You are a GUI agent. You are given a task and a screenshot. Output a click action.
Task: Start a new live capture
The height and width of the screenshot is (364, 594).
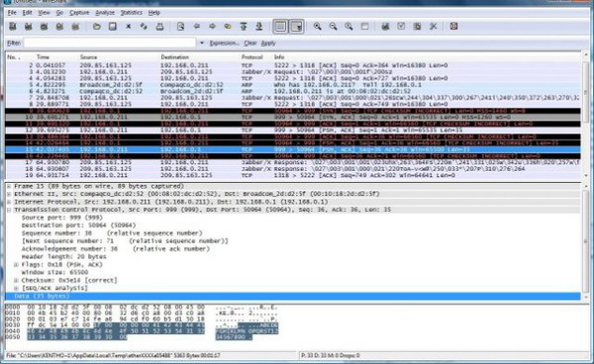tap(44, 27)
